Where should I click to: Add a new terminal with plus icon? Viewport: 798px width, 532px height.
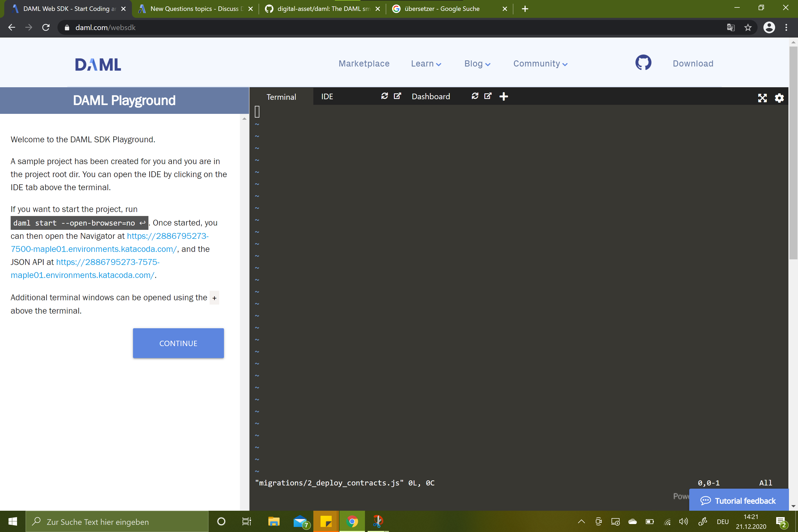pos(504,97)
